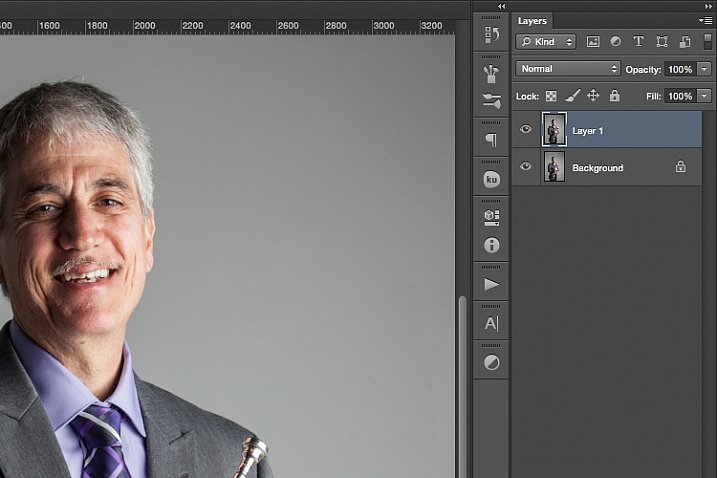Open the Character panel icon
This screenshot has width=717, height=478.
491,323
